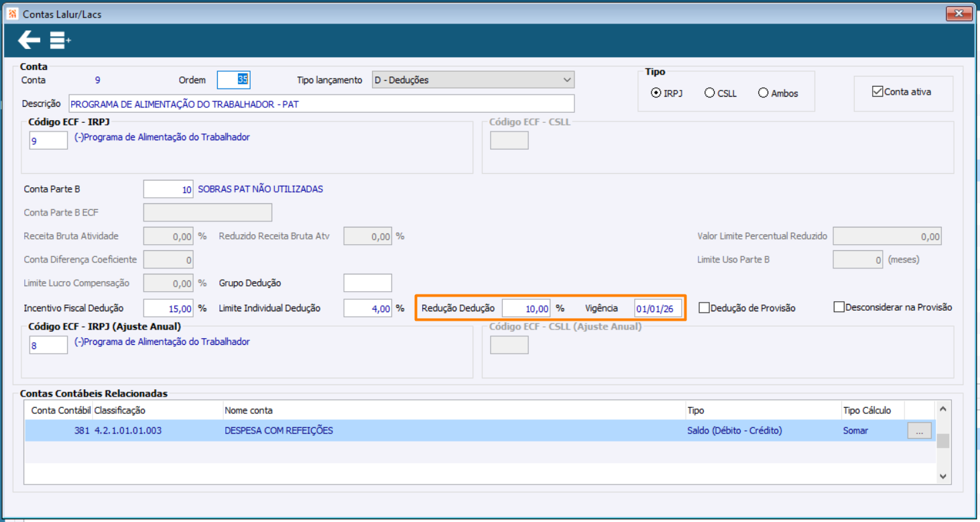Click scroll-up arrow in Contas Contábeis grid
The image size is (980, 522).
[942, 409]
